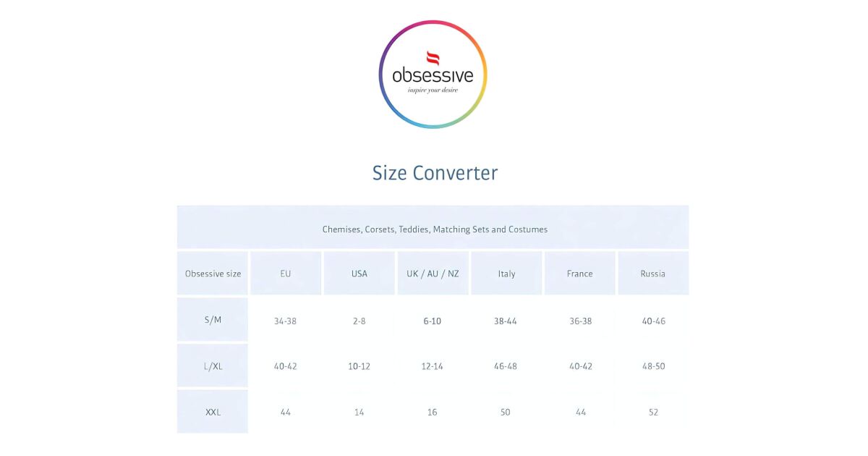Select the L/XL size row label
The image size is (868, 456).
click(x=213, y=366)
